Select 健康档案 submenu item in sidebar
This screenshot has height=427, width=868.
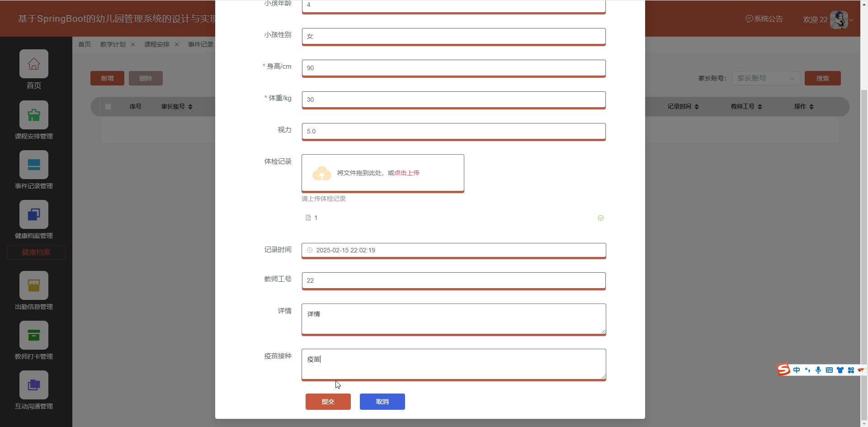(36, 252)
